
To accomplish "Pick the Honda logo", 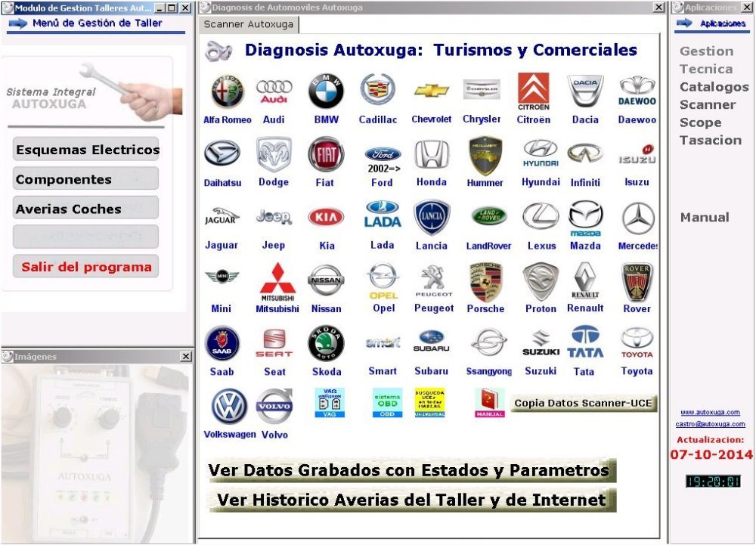I will 432,154.
